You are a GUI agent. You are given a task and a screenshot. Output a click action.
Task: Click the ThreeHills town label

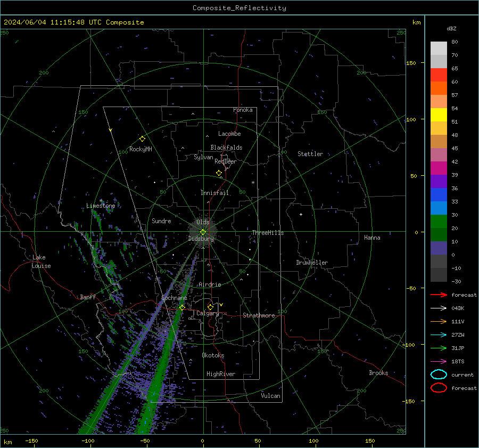click(268, 233)
